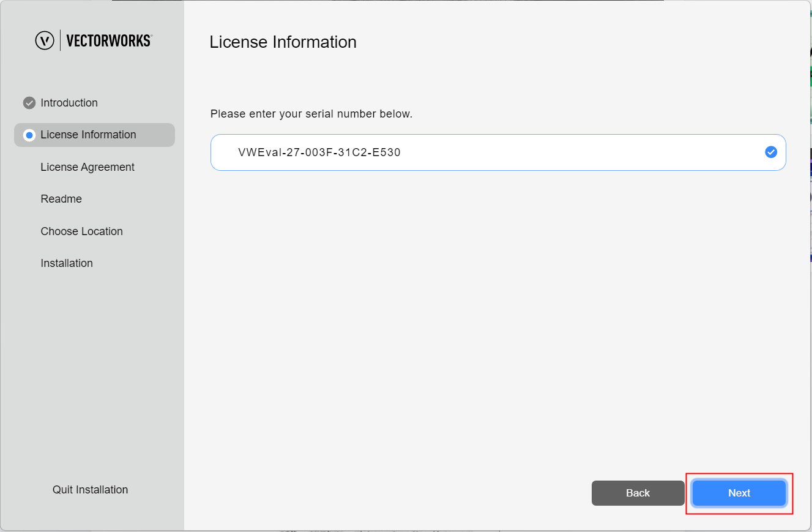Go to the License Agreement step

pyautogui.click(x=88, y=167)
